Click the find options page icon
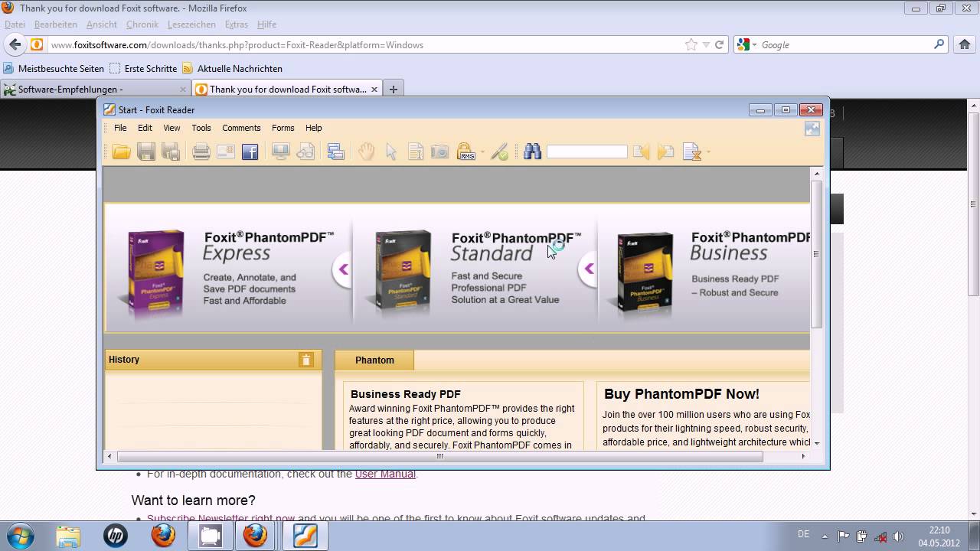 click(691, 152)
